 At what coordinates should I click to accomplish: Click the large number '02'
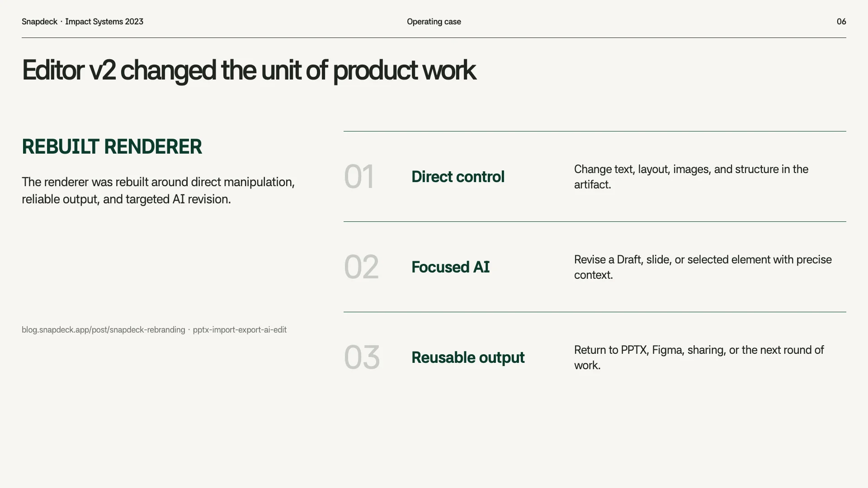tap(361, 267)
